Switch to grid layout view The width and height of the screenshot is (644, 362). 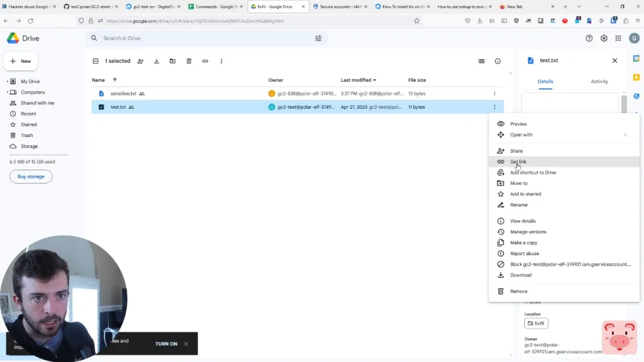pyautogui.click(x=481, y=61)
